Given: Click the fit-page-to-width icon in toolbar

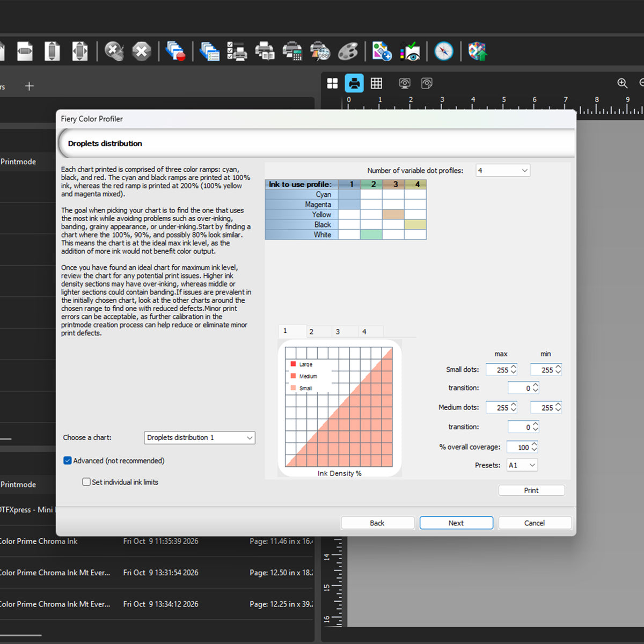Looking at the screenshot, I should [x=25, y=52].
